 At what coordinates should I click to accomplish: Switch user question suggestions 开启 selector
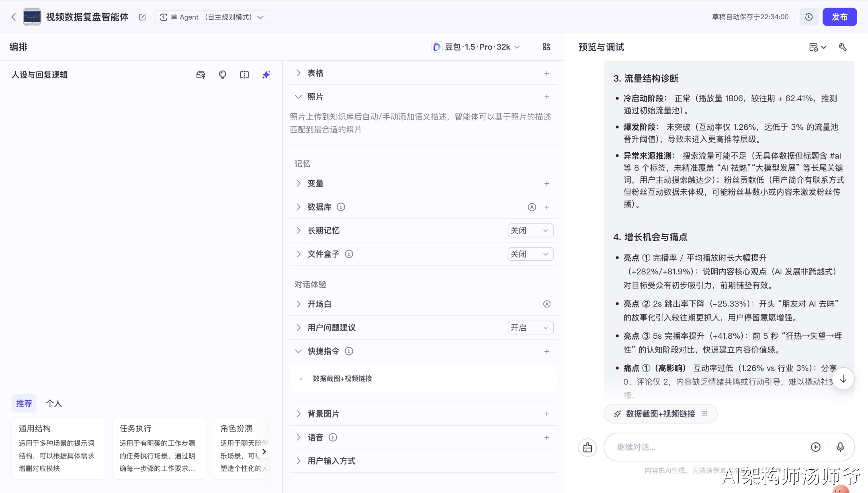530,327
